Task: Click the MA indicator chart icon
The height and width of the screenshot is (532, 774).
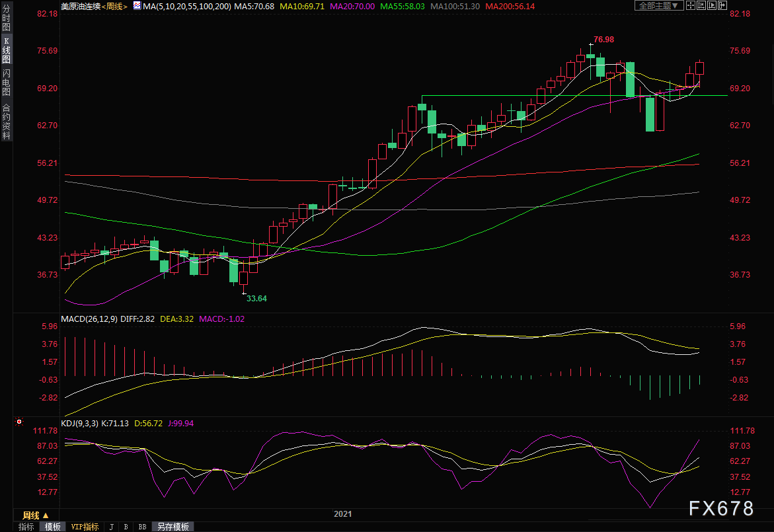Action: [136, 6]
